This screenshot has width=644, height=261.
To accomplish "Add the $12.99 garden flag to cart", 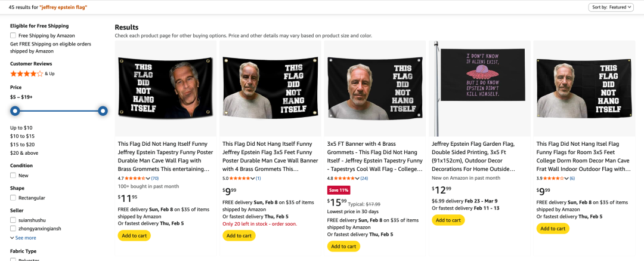I will [x=448, y=220].
